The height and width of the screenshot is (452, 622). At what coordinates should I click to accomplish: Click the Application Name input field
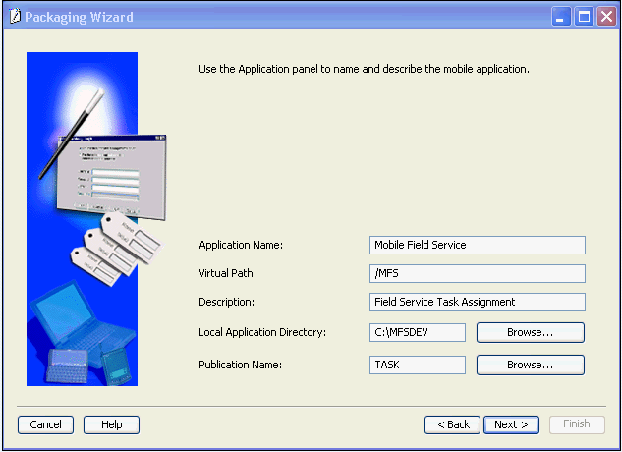477,245
